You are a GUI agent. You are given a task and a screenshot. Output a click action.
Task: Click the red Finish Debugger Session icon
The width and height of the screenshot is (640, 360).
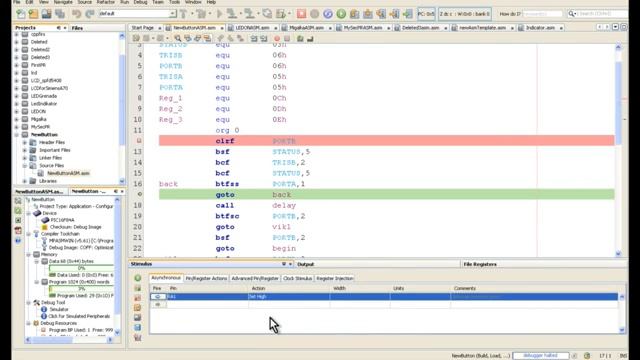(301, 14)
